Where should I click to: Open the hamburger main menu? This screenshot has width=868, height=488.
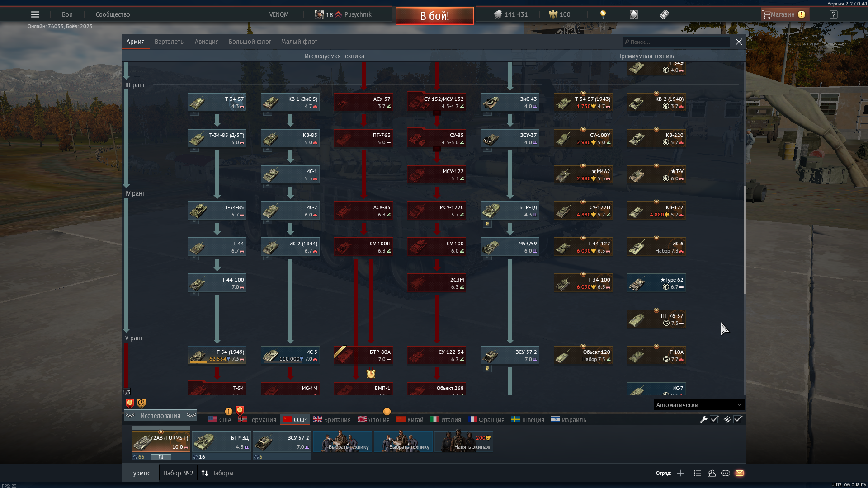point(35,14)
